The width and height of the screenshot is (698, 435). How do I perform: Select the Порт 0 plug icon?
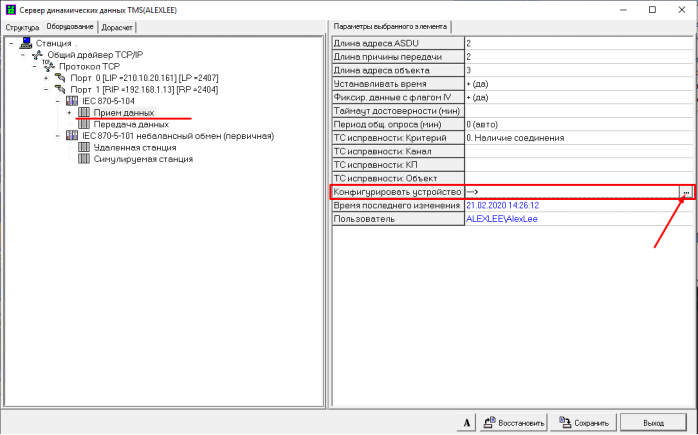point(60,78)
